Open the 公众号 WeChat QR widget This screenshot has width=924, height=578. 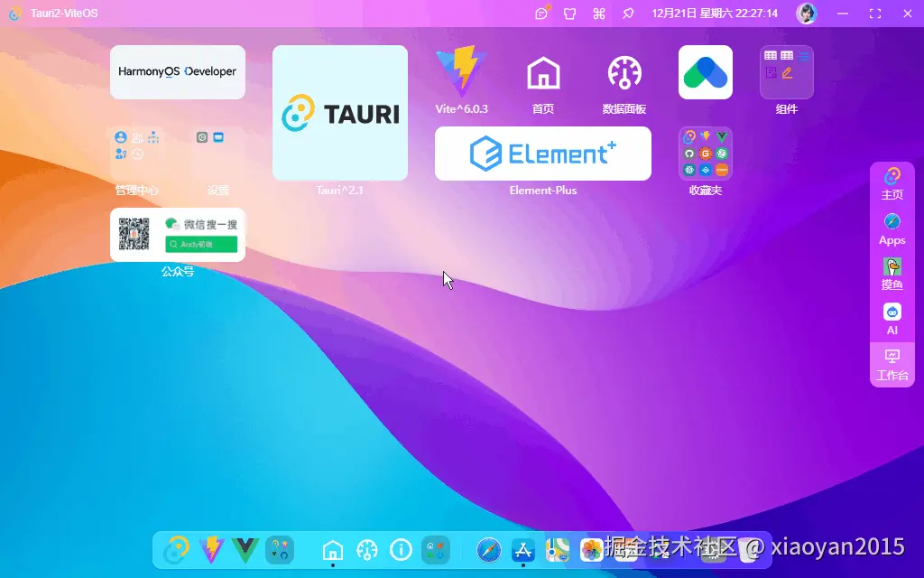pos(178,235)
